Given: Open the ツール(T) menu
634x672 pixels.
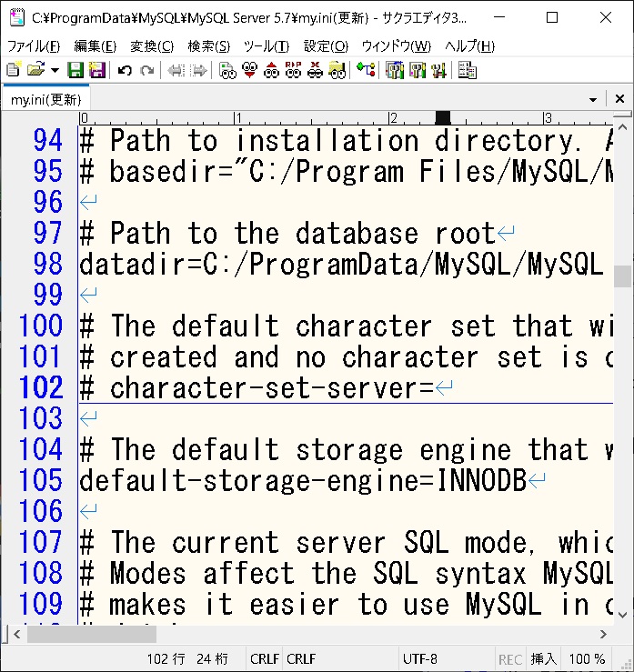Looking at the screenshot, I should [267, 45].
